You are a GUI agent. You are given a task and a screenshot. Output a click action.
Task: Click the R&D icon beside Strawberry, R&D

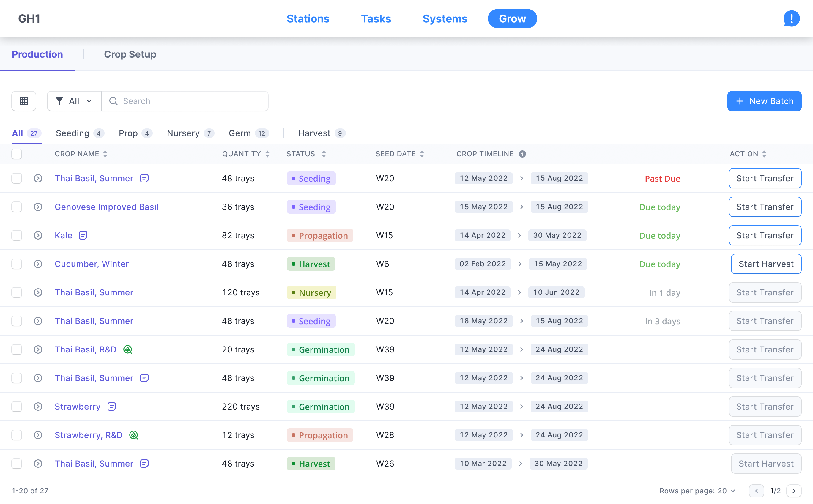point(134,435)
